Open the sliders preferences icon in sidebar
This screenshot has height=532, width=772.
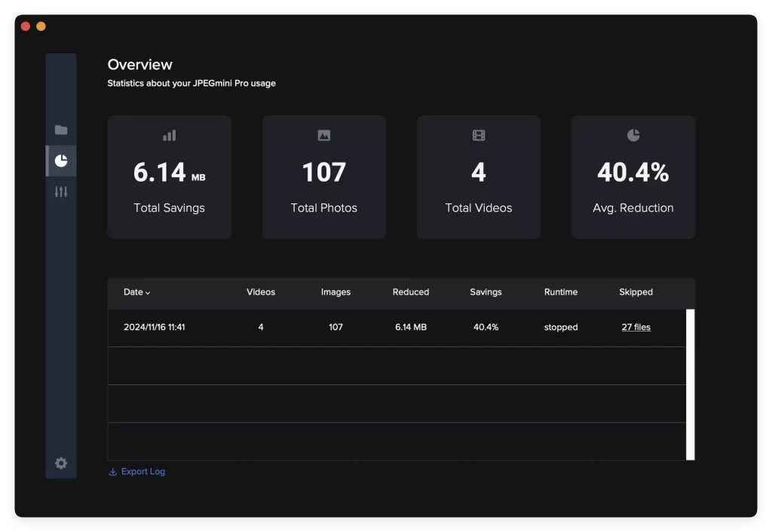click(61, 192)
